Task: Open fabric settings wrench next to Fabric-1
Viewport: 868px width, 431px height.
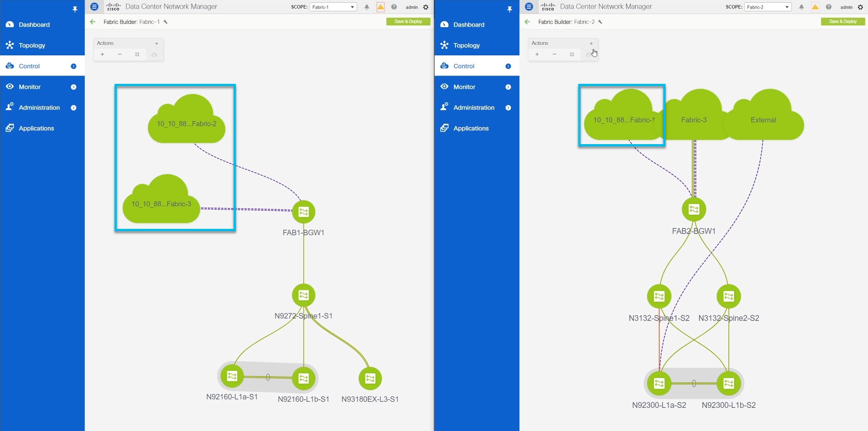Action: pos(165,22)
